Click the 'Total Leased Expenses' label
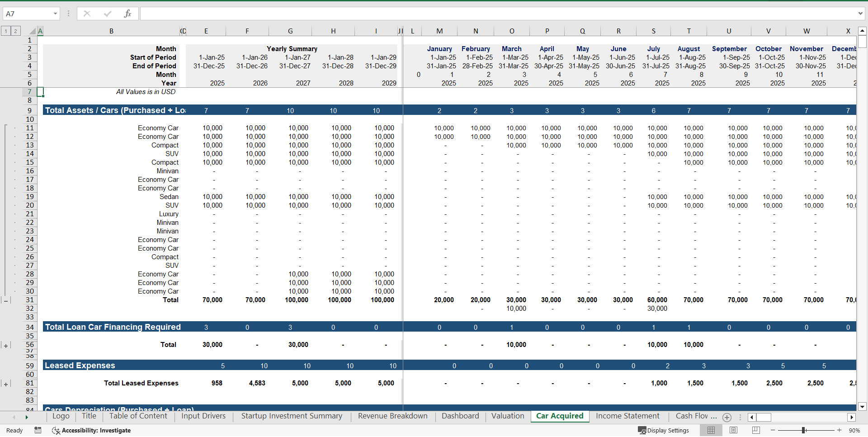868x437 pixels. click(141, 383)
